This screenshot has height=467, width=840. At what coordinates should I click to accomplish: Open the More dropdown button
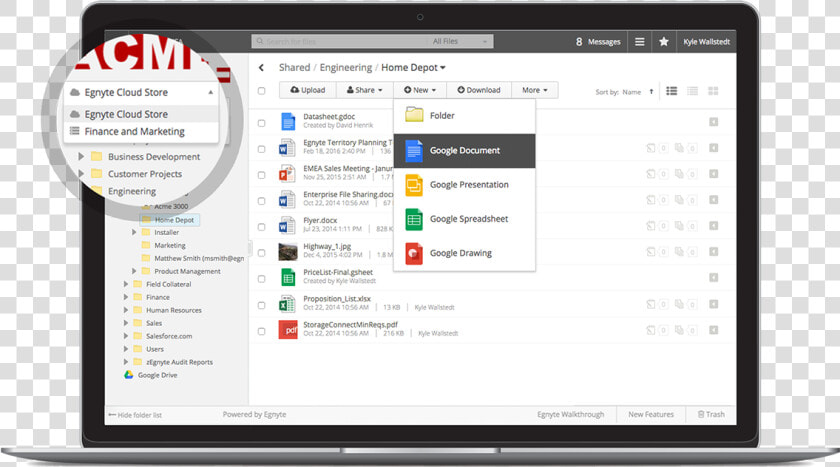(535, 90)
